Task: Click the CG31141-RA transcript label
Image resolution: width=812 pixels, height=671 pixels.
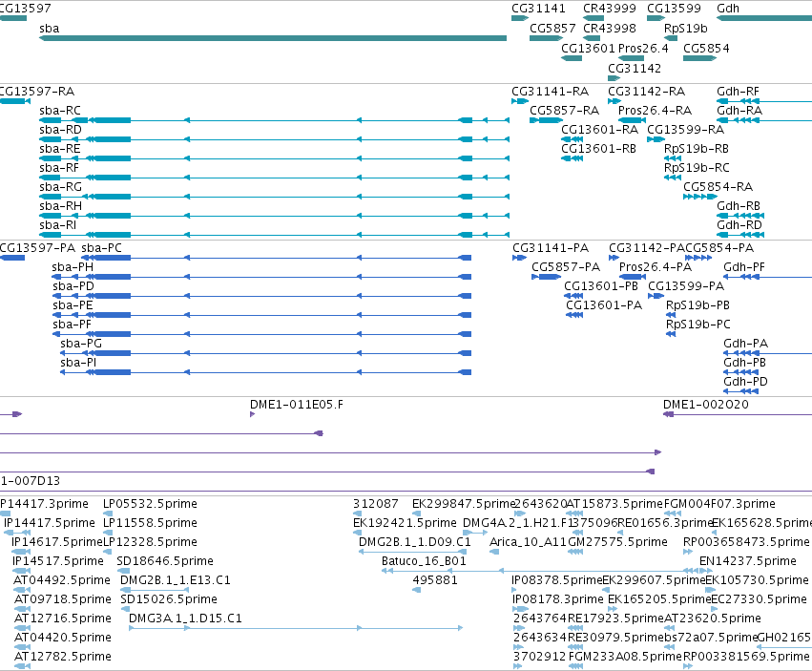Action: tap(550, 92)
